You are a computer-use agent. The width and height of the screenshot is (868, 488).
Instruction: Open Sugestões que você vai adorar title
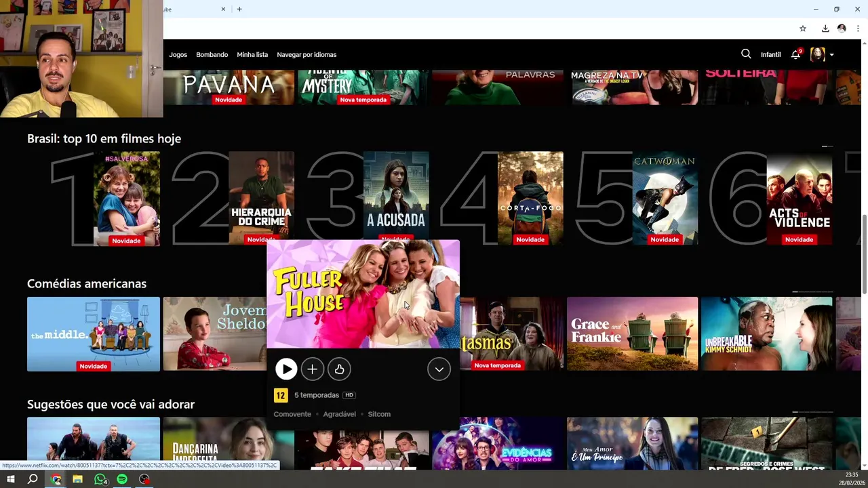(111, 404)
